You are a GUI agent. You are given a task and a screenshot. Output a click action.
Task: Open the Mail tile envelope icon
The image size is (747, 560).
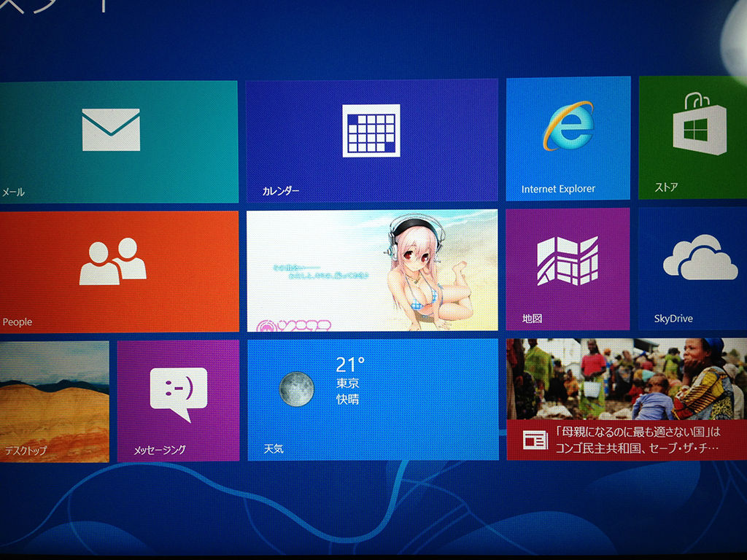pyautogui.click(x=111, y=130)
